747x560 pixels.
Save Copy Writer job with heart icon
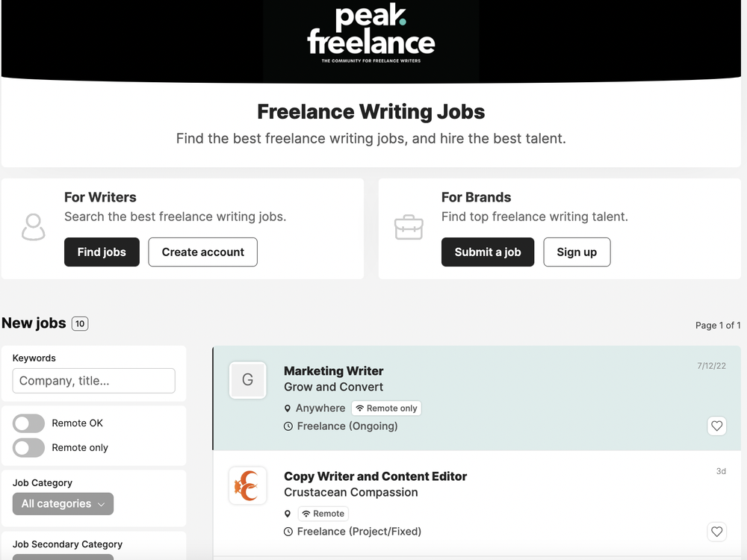coord(716,532)
